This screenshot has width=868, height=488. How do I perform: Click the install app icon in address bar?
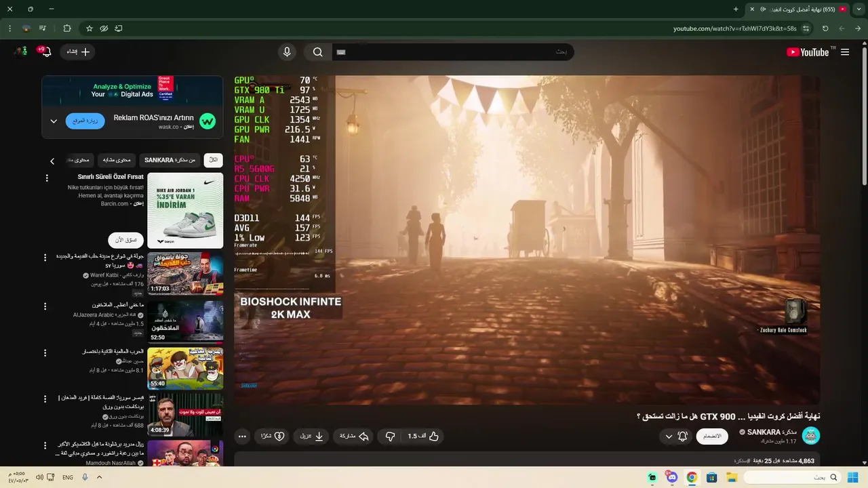pyautogui.click(x=119, y=28)
